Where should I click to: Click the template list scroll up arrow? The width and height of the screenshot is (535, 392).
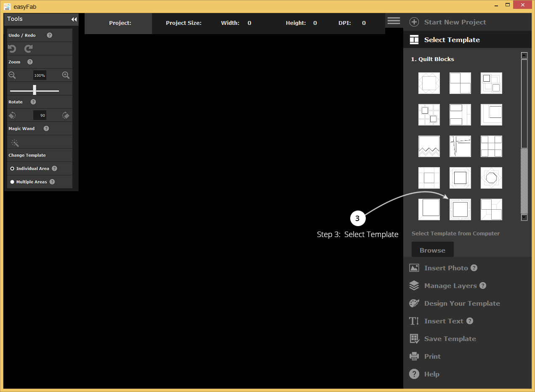click(524, 55)
